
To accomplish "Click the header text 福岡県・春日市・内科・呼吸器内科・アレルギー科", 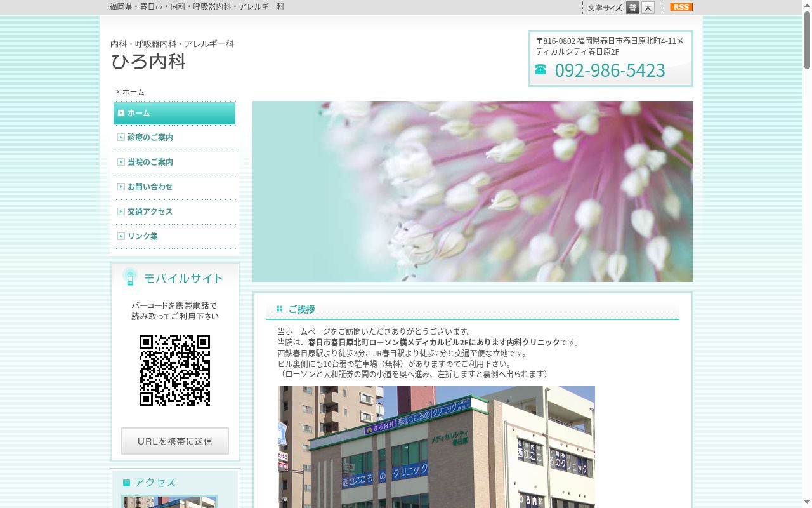I will (x=197, y=6).
